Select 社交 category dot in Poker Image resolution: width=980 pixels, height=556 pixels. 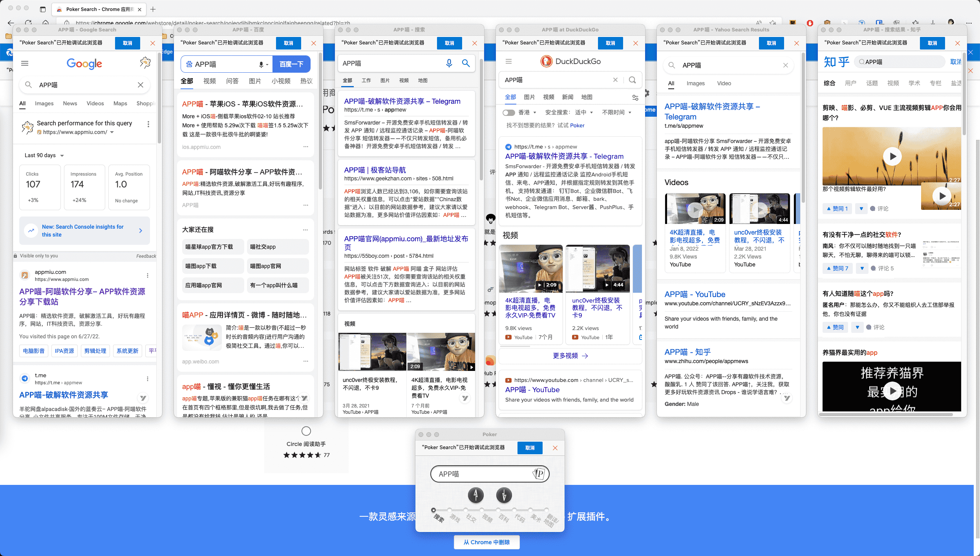pyautogui.click(x=466, y=510)
